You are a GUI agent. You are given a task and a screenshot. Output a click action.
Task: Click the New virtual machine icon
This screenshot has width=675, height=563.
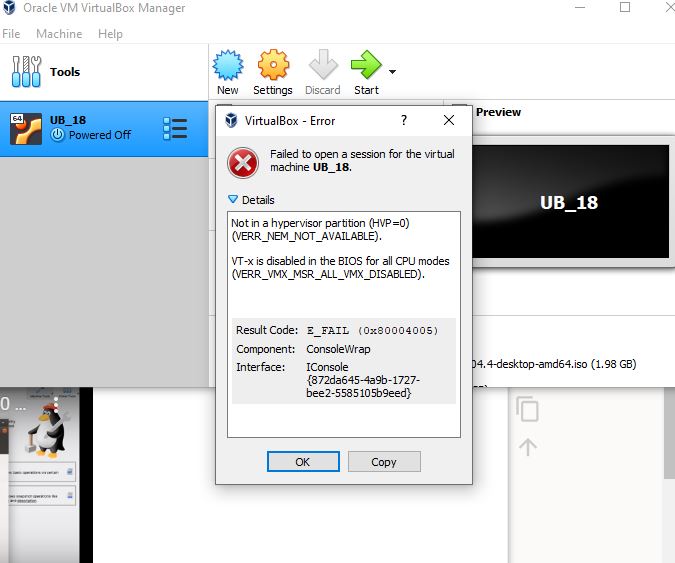[228, 67]
